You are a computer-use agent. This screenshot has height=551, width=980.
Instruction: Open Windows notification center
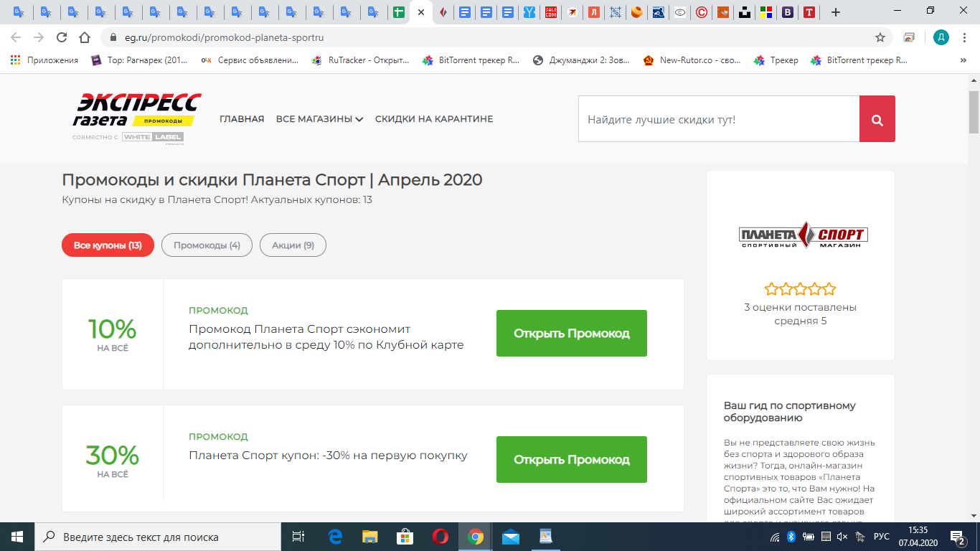click(x=958, y=537)
